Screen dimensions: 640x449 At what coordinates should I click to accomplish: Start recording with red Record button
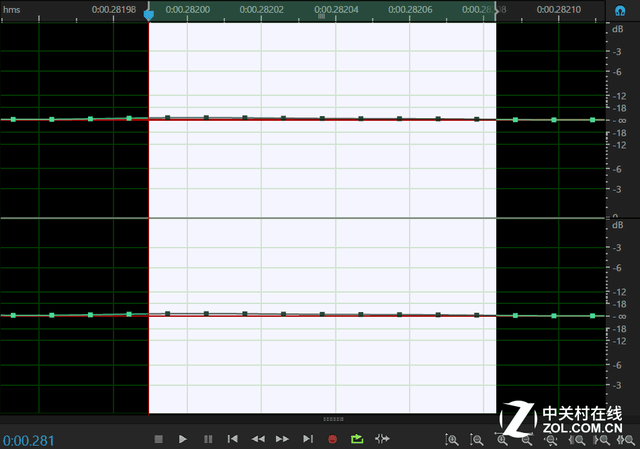point(333,439)
